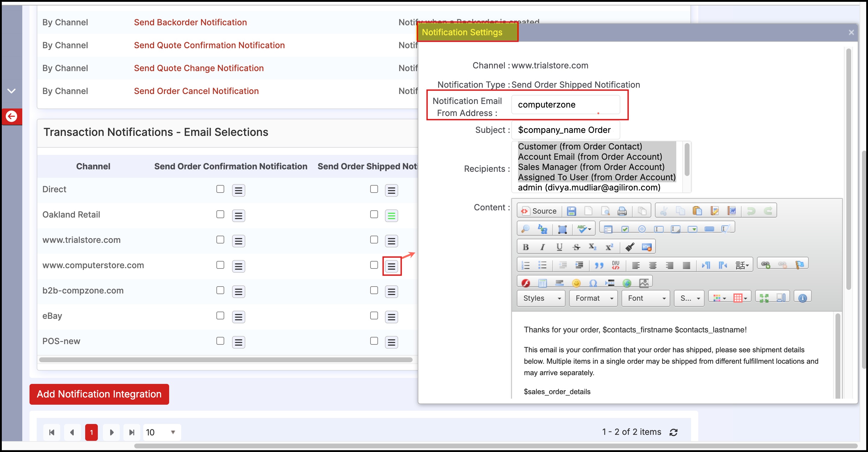
Task: Click the Print icon in editor toolbar
Action: point(622,211)
